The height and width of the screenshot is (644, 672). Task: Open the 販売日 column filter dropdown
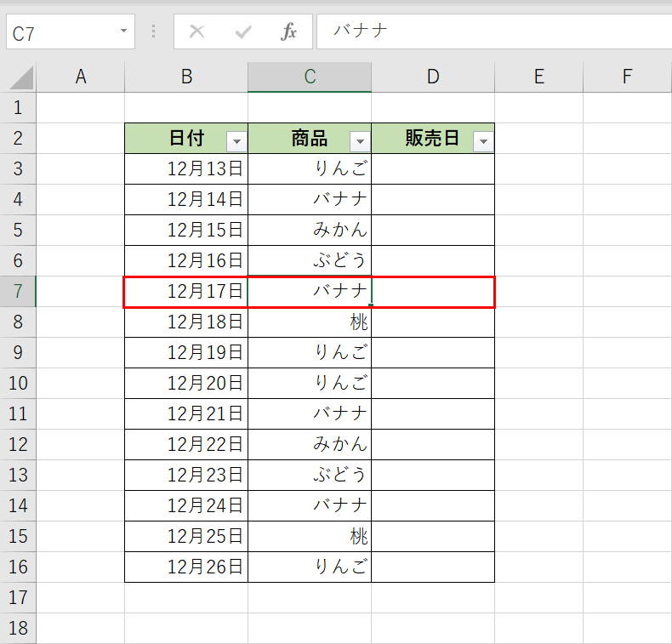point(483,141)
